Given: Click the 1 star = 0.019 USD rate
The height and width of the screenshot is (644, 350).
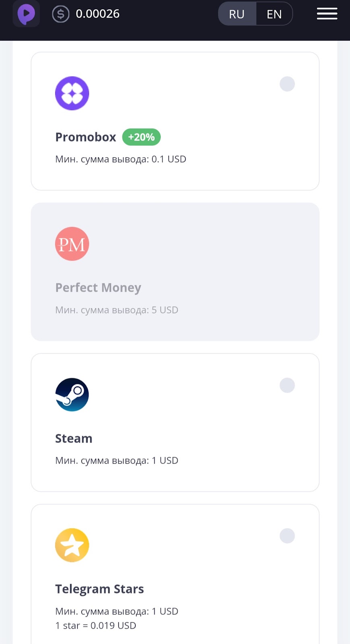Looking at the screenshot, I should pyautogui.click(x=96, y=625).
